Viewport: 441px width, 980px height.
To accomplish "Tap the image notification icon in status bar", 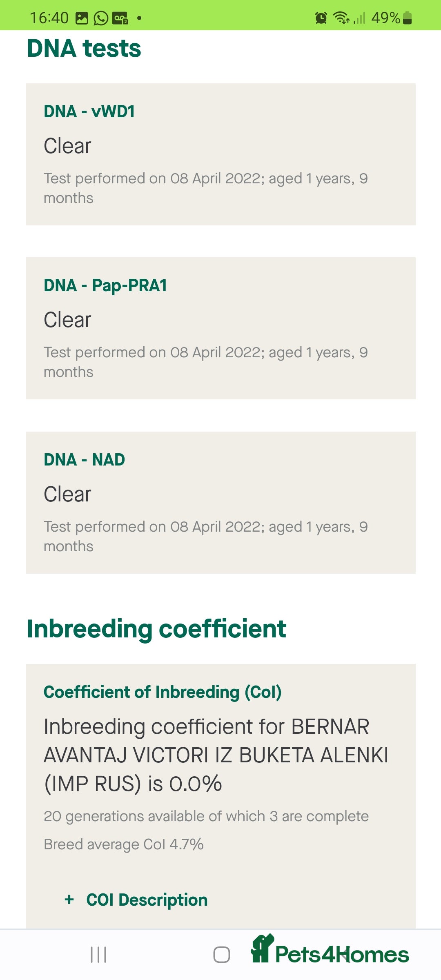I will (82, 18).
